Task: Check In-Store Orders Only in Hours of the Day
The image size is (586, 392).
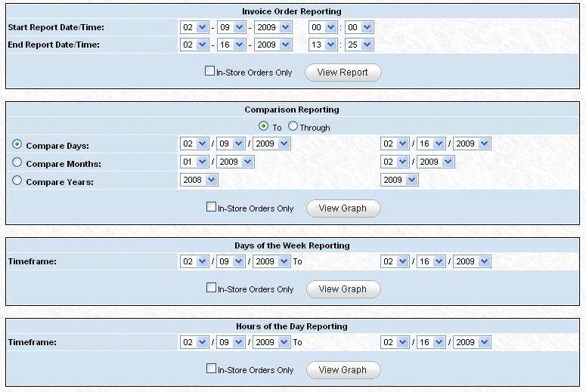Action: (211, 369)
